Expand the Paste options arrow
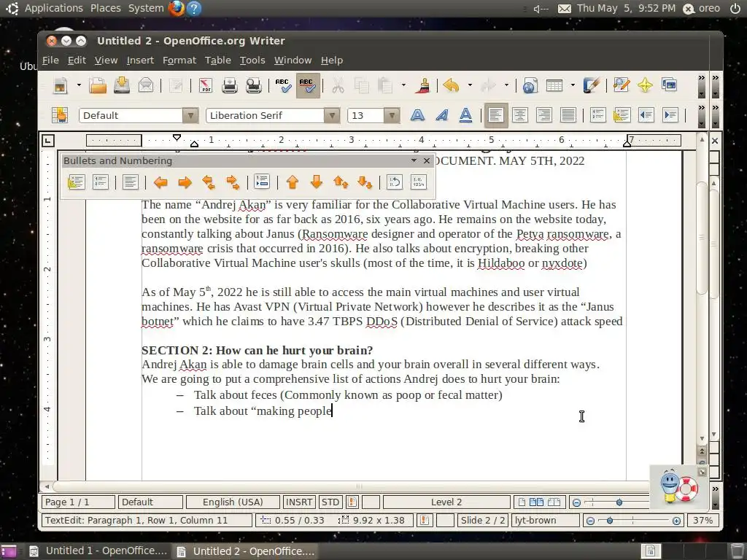 pyautogui.click(x=403, y=86)
